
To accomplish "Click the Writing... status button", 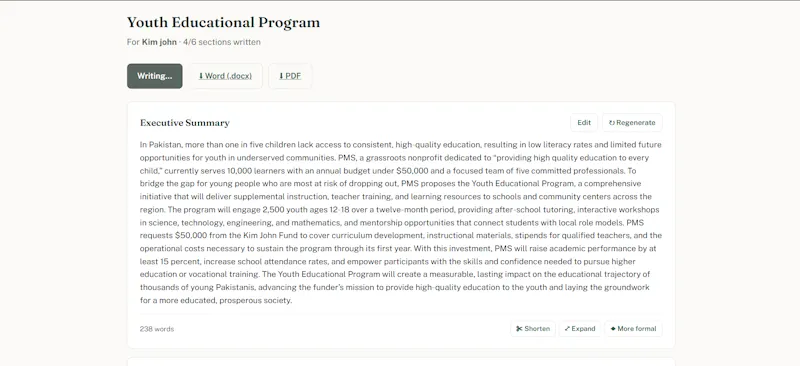I will coord(155,76).
